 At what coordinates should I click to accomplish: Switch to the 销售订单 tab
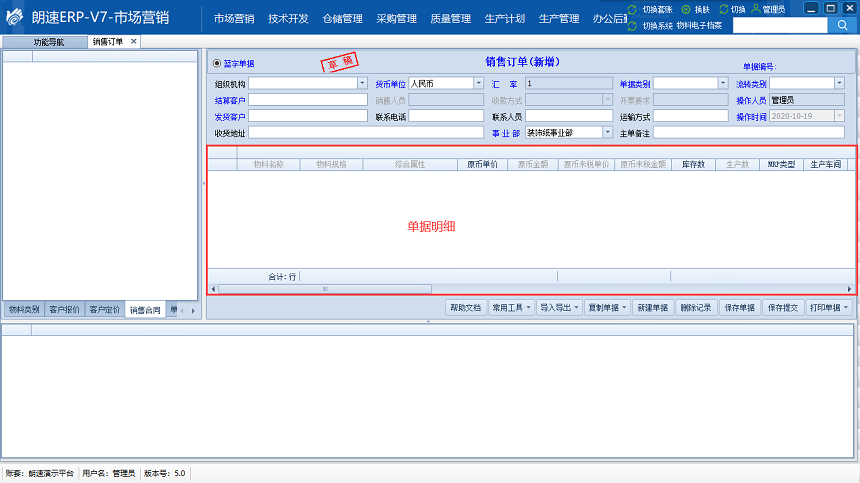(108, 42)
